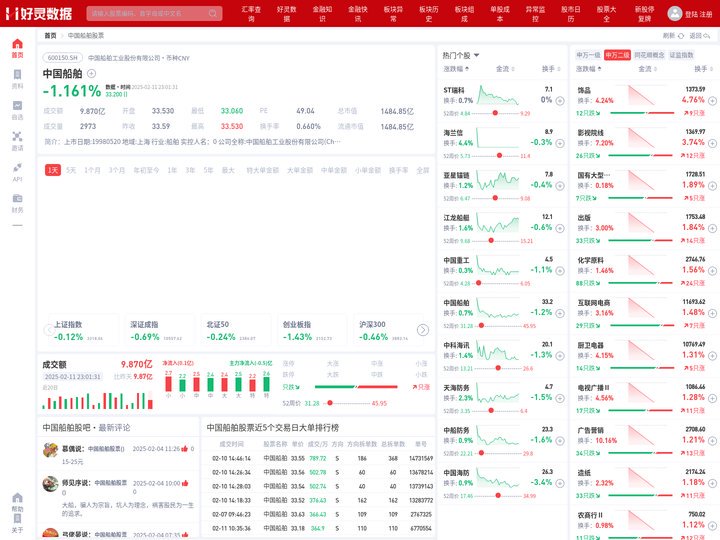This screenshot has height=540, width=720.
Task: Sort sector list by 涨跌幅 column
Action: pyautogui.click(x=589, y=69)
